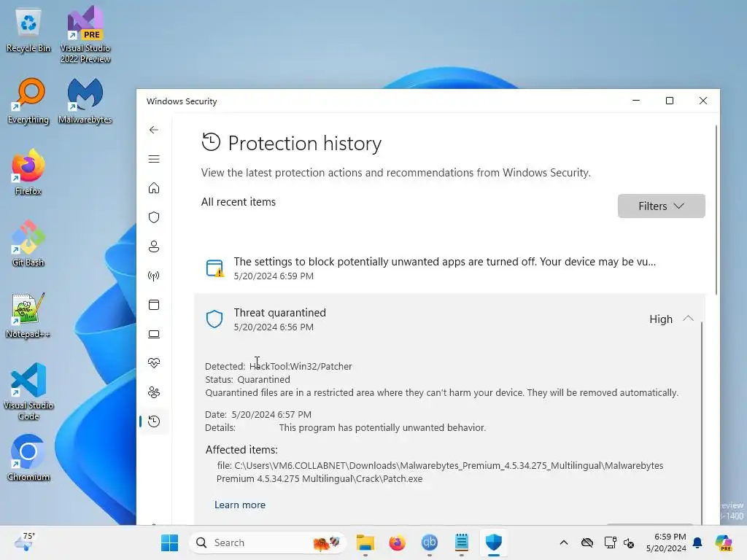The image size is (747, 560).
Task: Open the Windows Start menu
Action: pos(169,542)
